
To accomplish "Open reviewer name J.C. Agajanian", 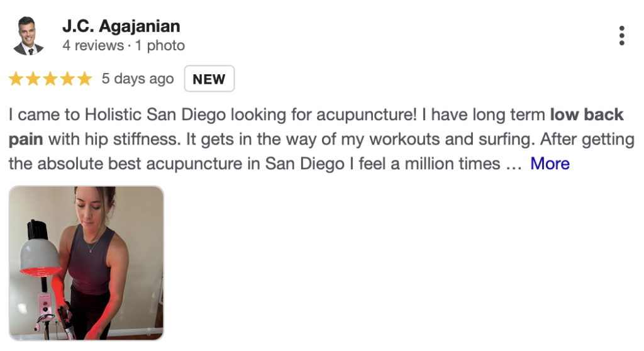I will pos(121,26).
